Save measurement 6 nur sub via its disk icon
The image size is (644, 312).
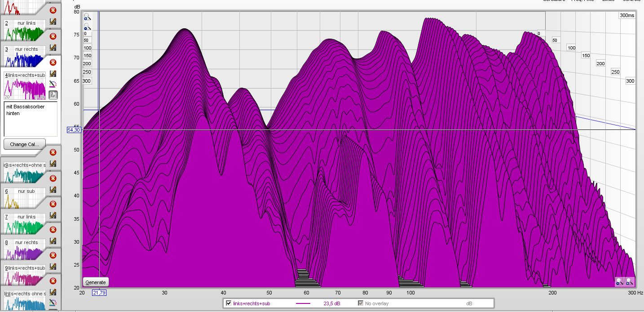(x=53, y=190)
